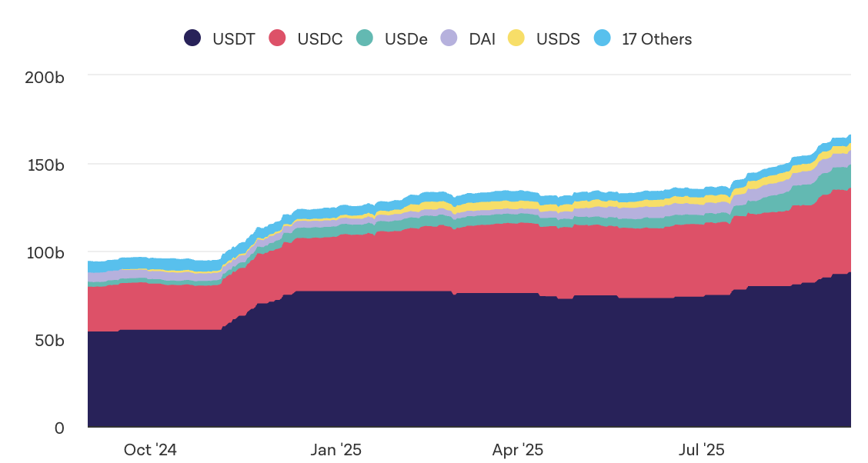
Task: Toggle the USDT series label text
Action: coord(233,38)
